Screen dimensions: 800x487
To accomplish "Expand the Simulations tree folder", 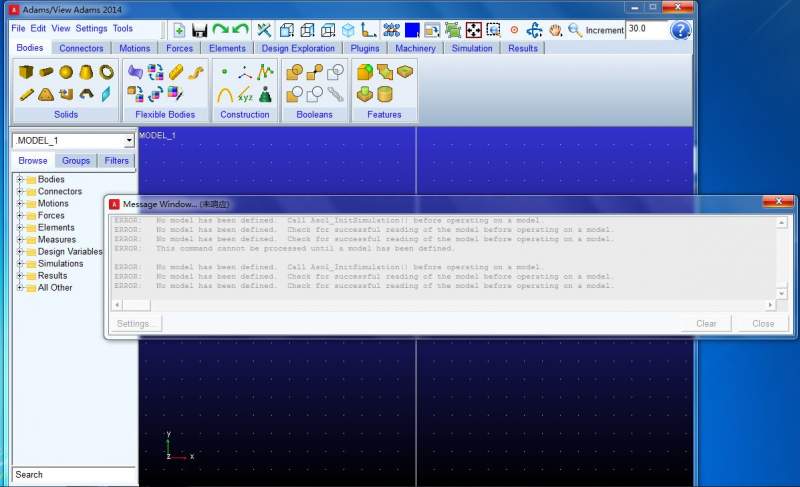I will click(20, 264).
